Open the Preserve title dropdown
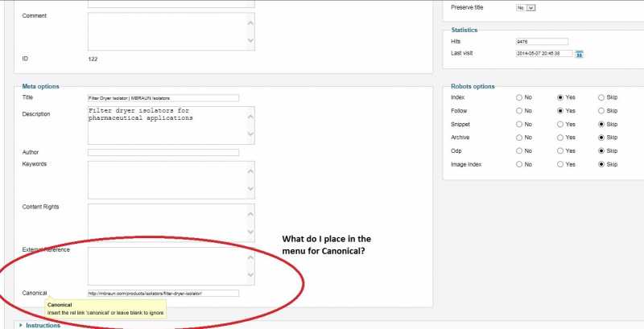This screenshot has width=644, height=329. [x=526, y=7]
